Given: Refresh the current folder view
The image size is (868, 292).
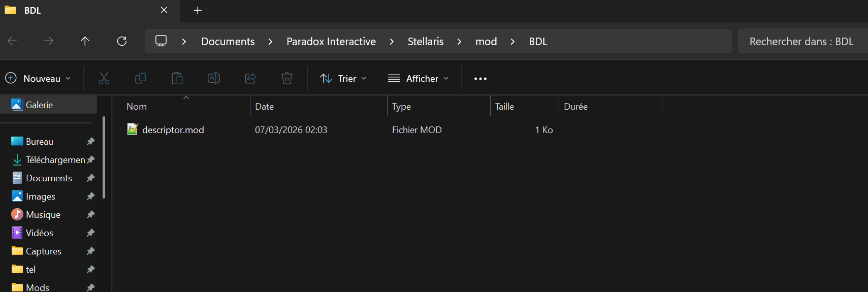Looking at the screenshot, I should coord(122,41).
